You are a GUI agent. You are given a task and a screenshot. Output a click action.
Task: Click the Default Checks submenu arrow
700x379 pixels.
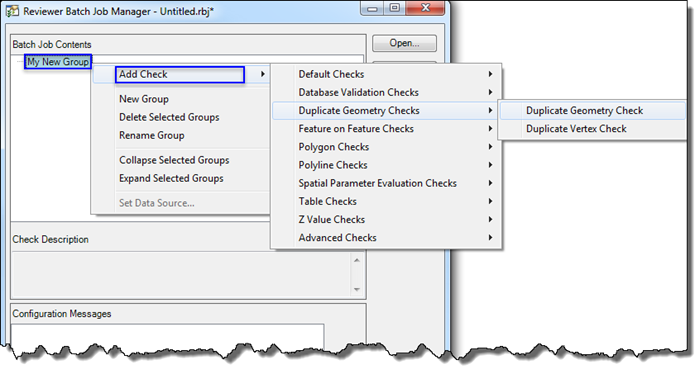[490, 74]
